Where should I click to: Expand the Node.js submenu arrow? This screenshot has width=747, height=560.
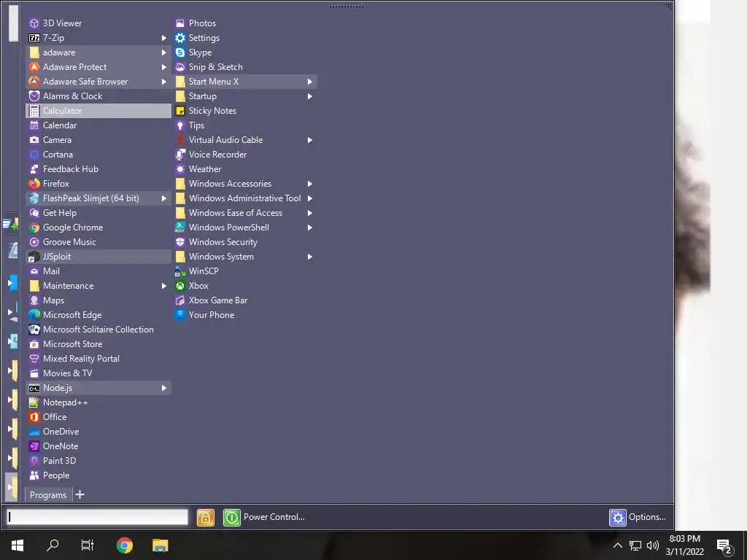click(x=164, y=388)
